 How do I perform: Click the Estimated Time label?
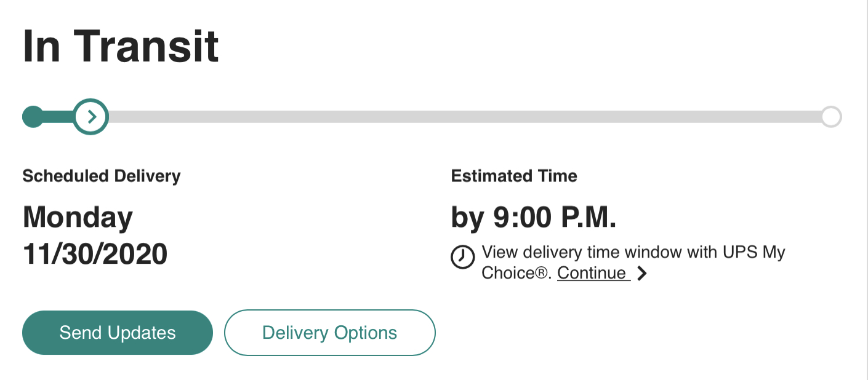(514, 176)
